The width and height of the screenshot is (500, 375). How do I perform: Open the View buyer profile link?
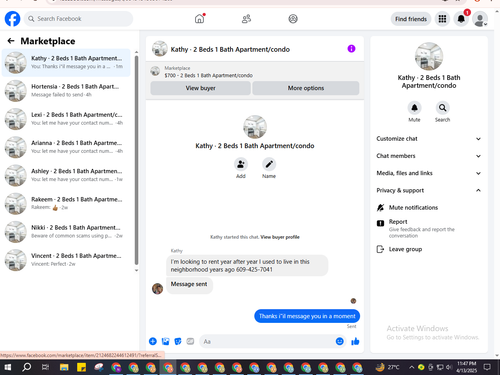click(280, 237)
